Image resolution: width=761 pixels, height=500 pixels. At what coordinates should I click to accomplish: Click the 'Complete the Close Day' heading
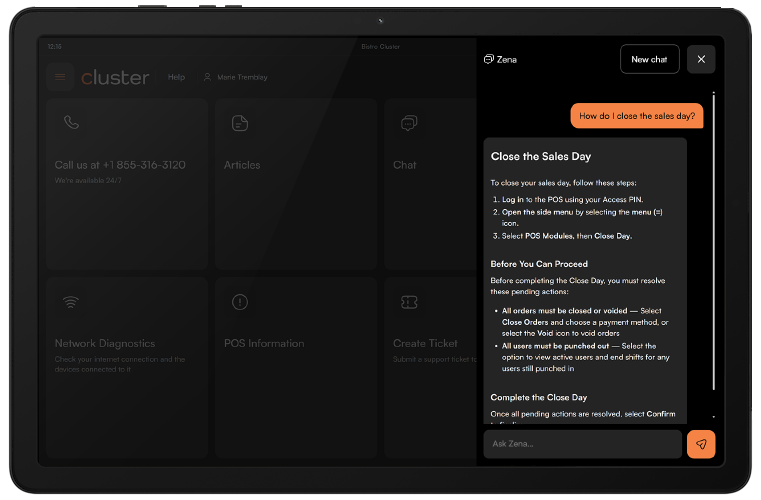539,397
